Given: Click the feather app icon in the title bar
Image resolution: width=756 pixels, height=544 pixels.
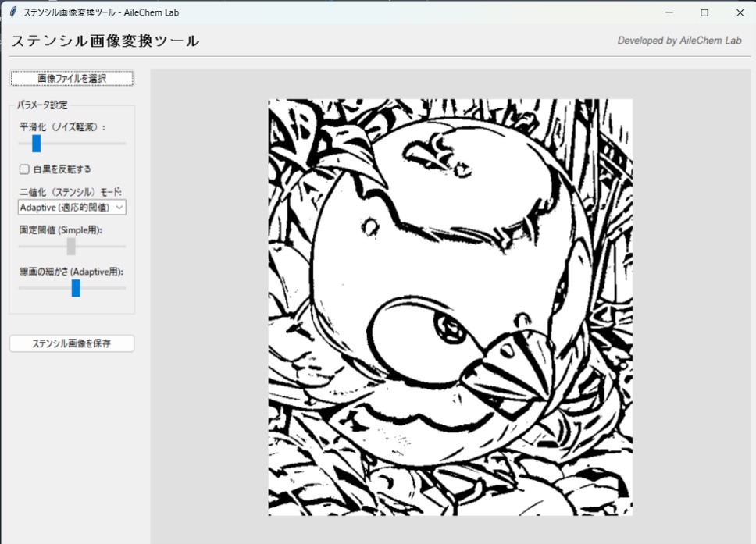Looking at the screenshot, I should pos(13,12).
